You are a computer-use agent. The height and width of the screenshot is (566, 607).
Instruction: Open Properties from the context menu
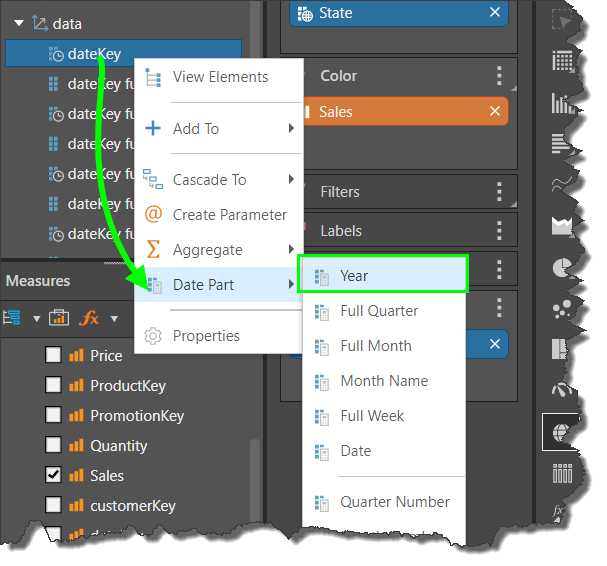tap(206, 336)
